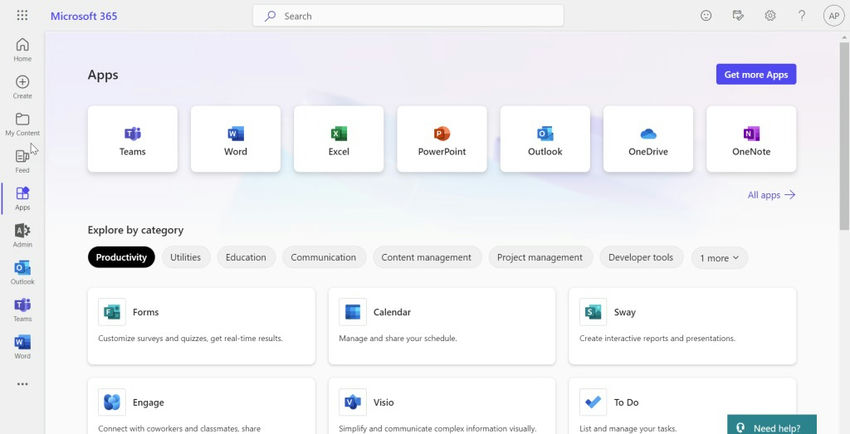This screenshot has height=434, width=850.
Task: Click the Need help? button
Action: point(772,425)
